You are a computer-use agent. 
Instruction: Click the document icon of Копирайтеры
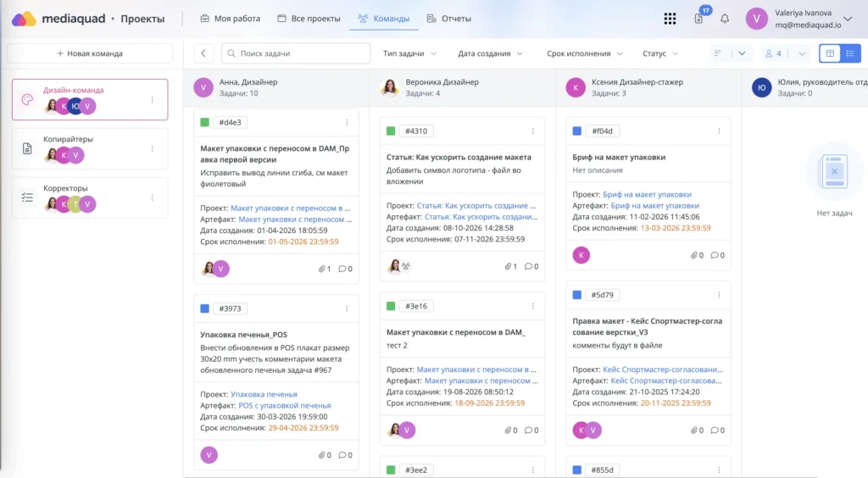tap(27, 149)
